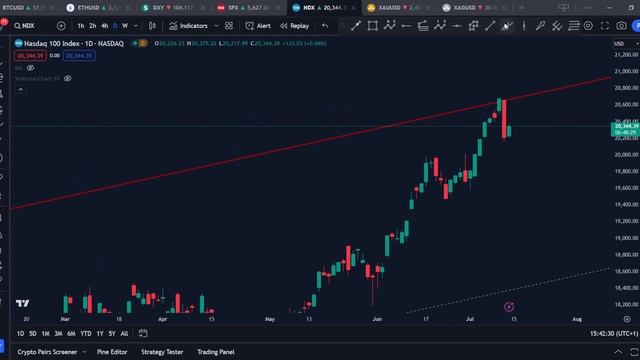Select the 2h timeframe
The height and width of the screenshot is (360, 640).
pyautogui.click(x=93, y=26)
